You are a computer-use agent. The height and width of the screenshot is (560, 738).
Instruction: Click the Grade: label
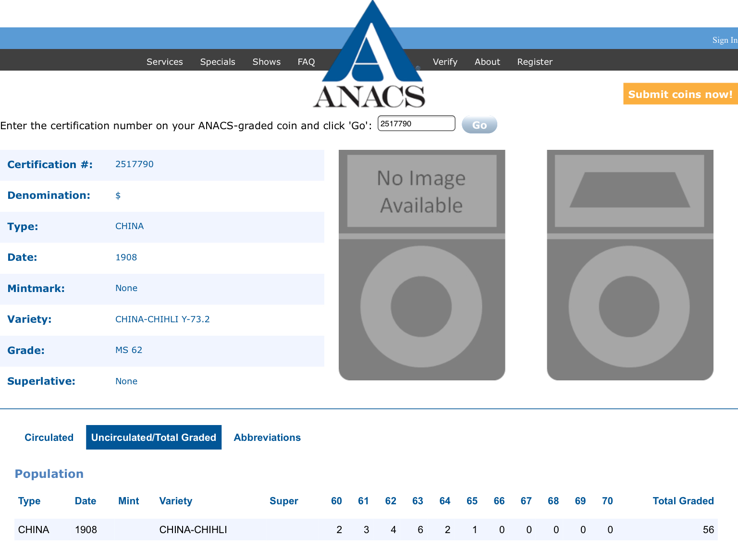tap(26, 351)
